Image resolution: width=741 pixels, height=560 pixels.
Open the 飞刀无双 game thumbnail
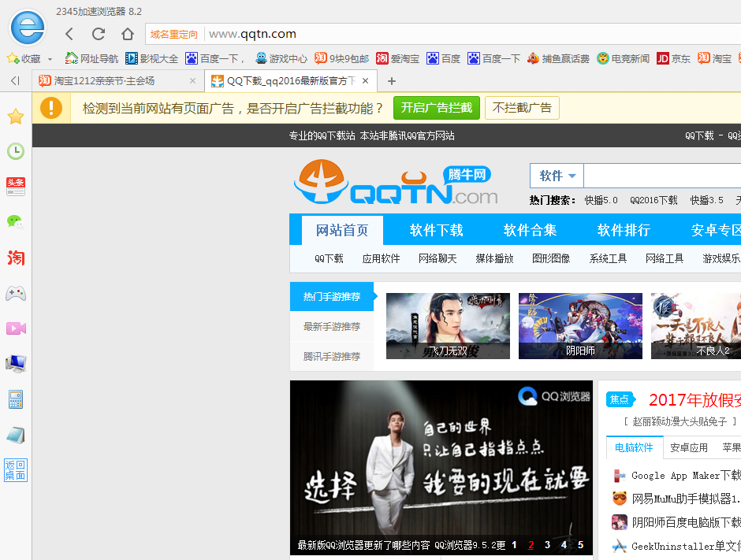point(448,326)
